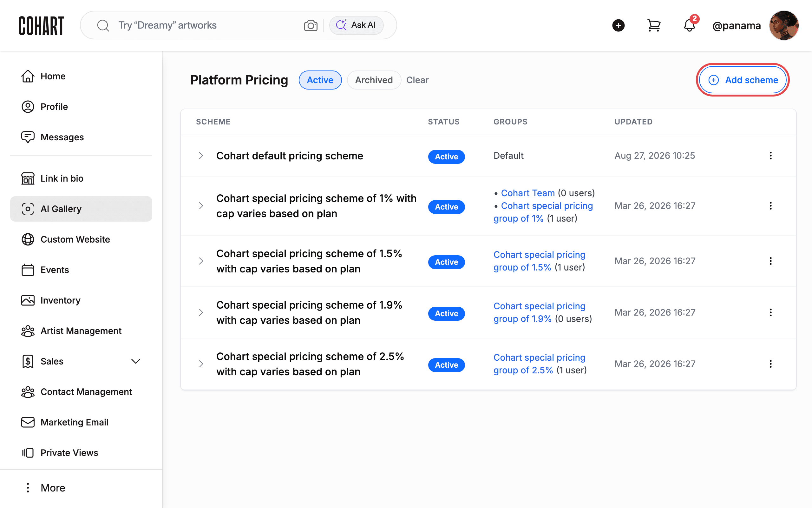Screen dimensions: 812x508
Task: Open Cohart special pricing group of 1%
Action: pyautogui.click(x=543, y=212)
